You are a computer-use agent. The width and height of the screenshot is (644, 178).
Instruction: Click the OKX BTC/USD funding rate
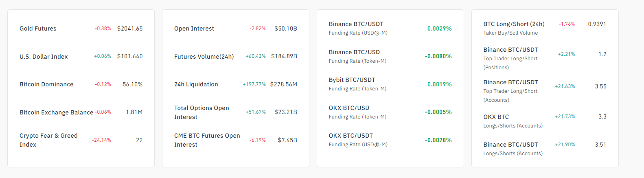349,108
